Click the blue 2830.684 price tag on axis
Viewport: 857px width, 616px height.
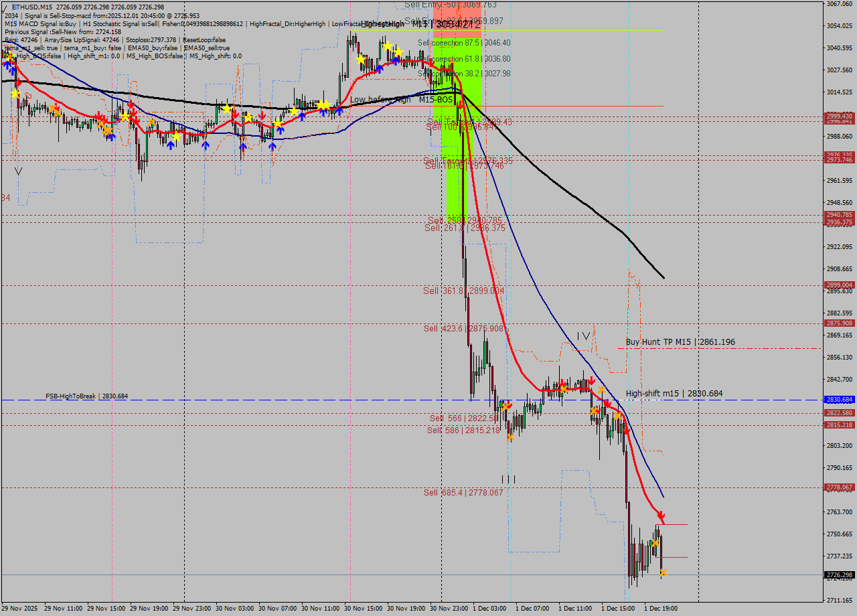click(x=839, y=400)
